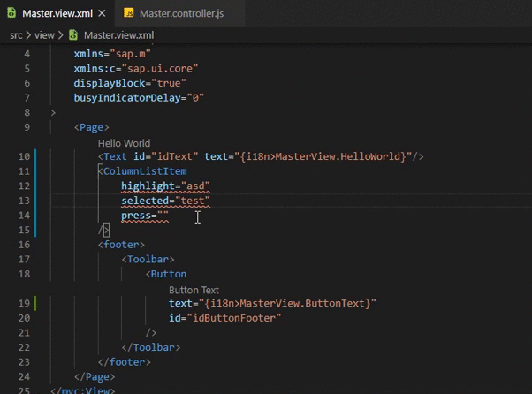Close the Master.view.xml tab
The image size is (532, 394).
102,13
